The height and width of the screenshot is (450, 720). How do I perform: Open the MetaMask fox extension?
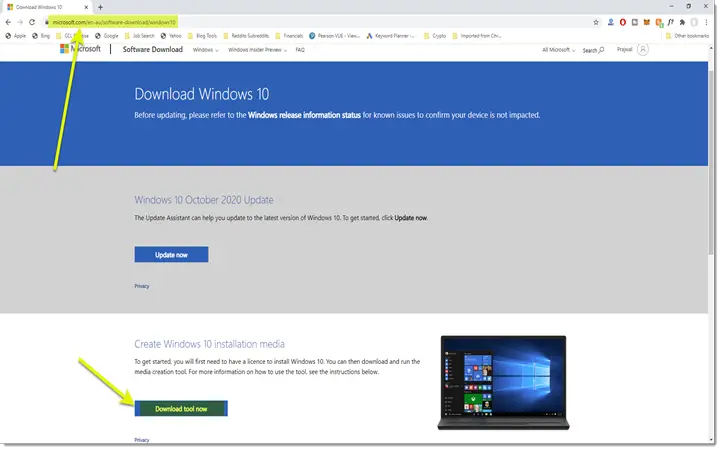tap(647, 22)
